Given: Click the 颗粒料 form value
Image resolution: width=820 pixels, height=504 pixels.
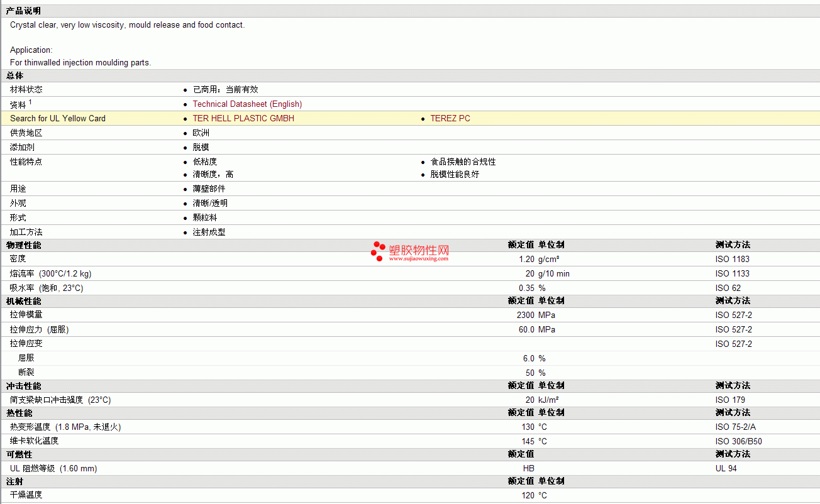Looking at the screenshot, I should (x=205, y=217).
